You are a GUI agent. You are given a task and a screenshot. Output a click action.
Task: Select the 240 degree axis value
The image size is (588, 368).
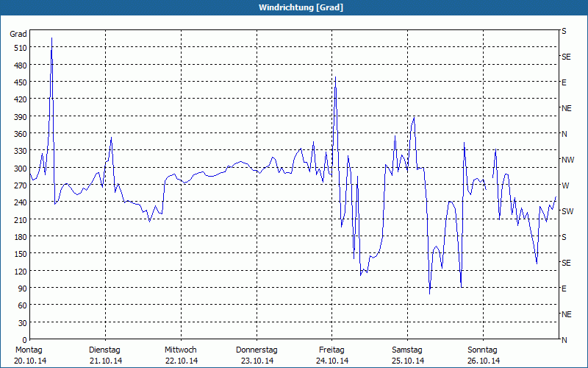point(21,202)
